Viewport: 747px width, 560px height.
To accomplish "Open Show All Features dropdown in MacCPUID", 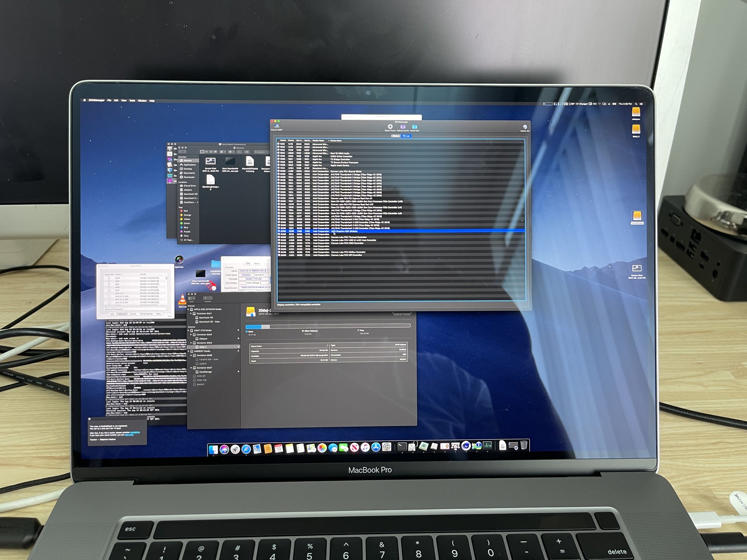I will coord(136,309).
